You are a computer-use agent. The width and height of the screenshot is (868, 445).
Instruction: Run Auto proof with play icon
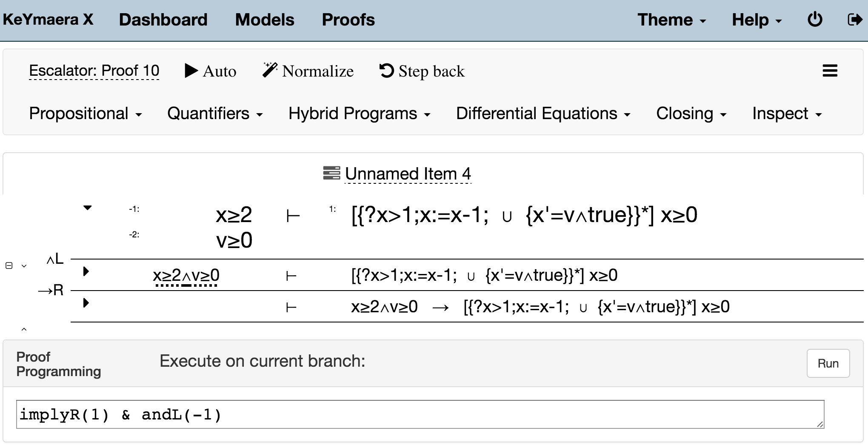point(191,71)
